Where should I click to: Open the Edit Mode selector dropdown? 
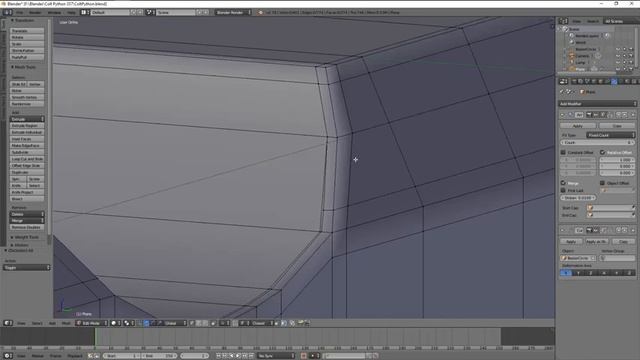coord(91,323)
